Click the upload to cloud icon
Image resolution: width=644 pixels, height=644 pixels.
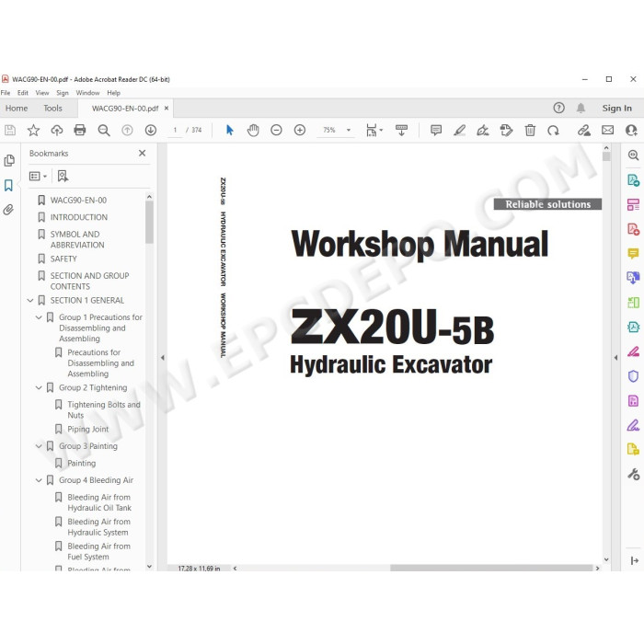(57, 131)
